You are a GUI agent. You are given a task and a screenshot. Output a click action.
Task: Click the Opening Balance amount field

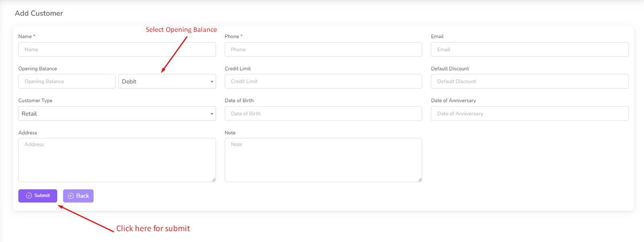pos(67,82)
